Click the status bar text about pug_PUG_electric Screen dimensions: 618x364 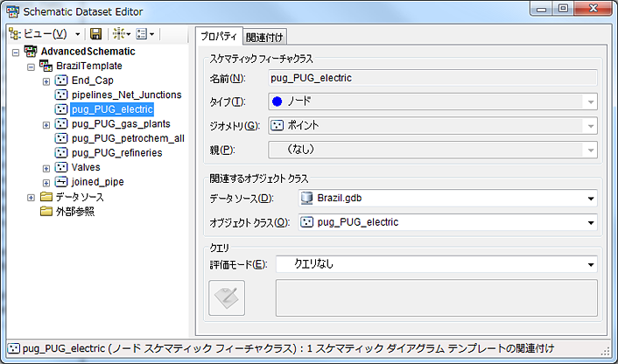tap(288, 348)
